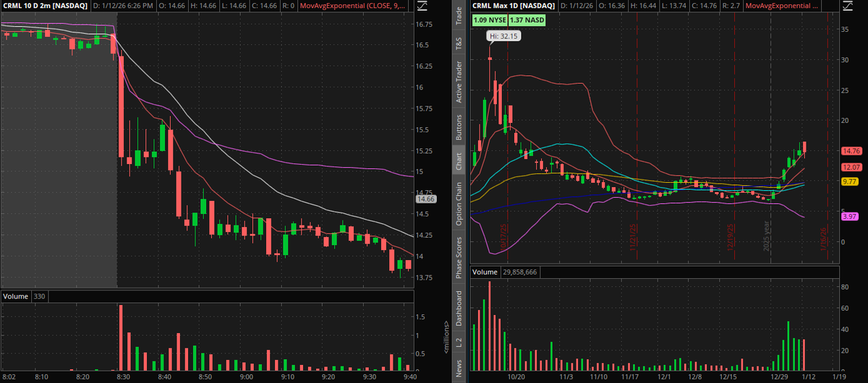The height and width of the screenshot is (383, 868).
Task: Click the 1/16/26 red date marker
Action: pos(824,238)
